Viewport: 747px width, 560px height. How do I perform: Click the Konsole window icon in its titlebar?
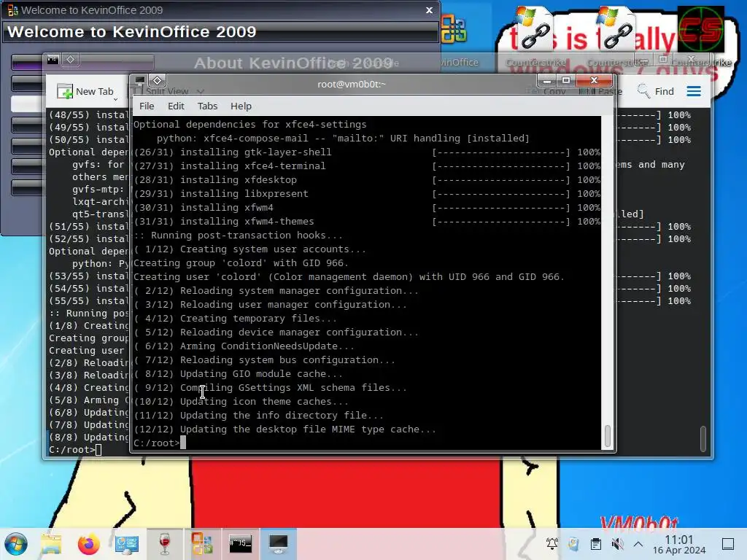[53, 59]
